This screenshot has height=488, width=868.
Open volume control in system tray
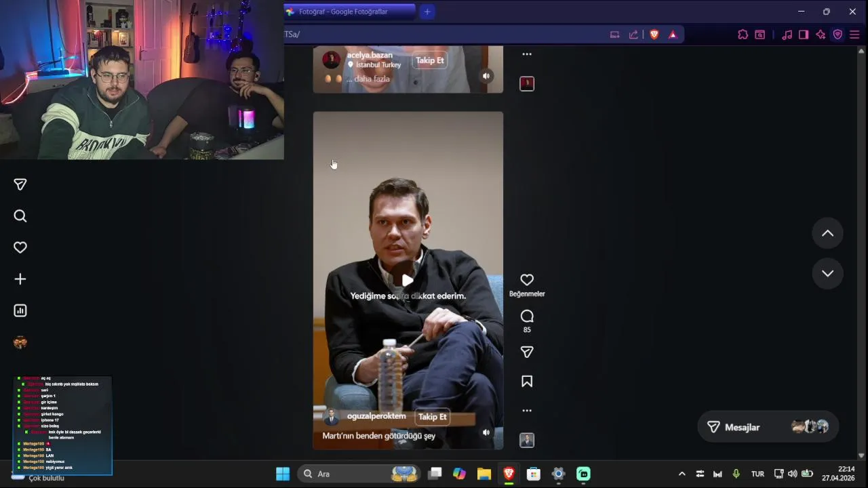coord(792,474)
